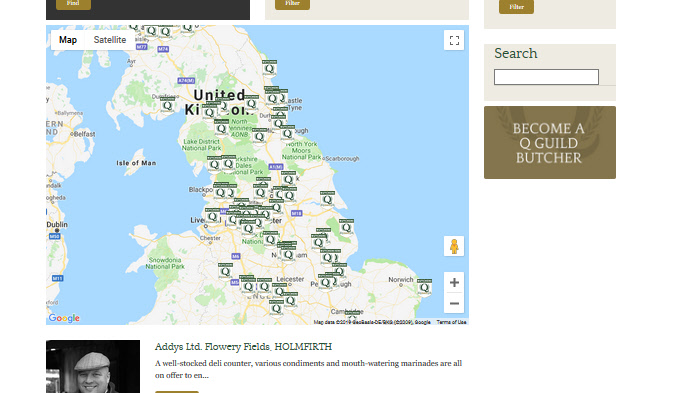Click the middle Filter button
The height and width of the screenshot is (393, 687).
coord(292,4)
